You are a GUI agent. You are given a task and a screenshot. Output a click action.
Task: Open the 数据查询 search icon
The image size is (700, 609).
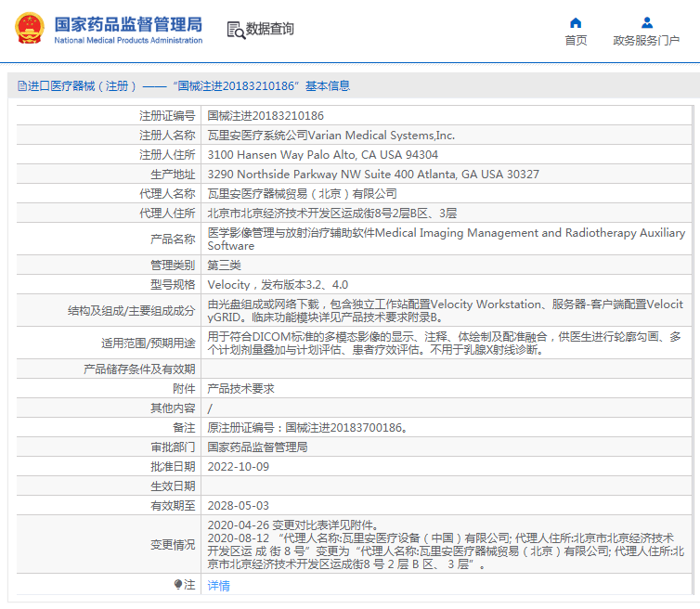[236, 30]
